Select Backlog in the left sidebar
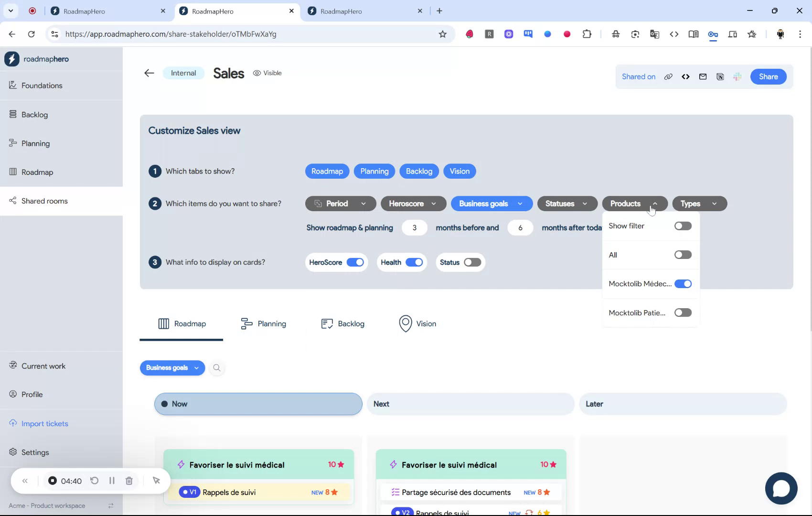Image resolution: width=812 pixels, height=516 pixels. click(34, 115)
